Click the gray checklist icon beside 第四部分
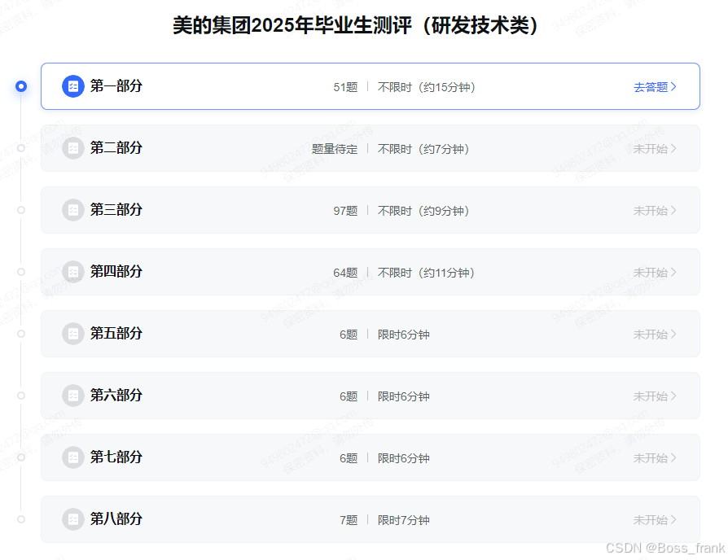This screenshot has height=560, width=728. coord(73,272)
